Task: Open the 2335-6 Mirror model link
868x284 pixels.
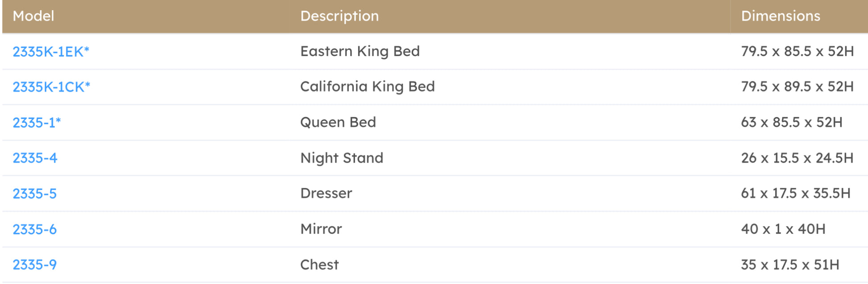Action: [34, 230]
